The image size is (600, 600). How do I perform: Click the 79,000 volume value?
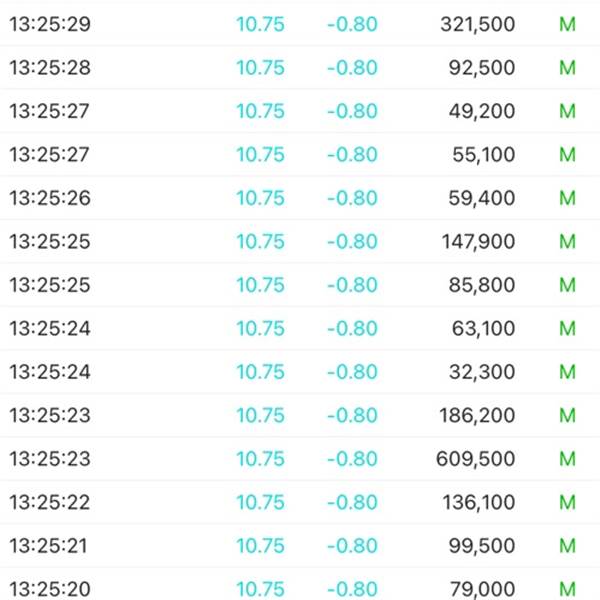(x=482, y=589)
